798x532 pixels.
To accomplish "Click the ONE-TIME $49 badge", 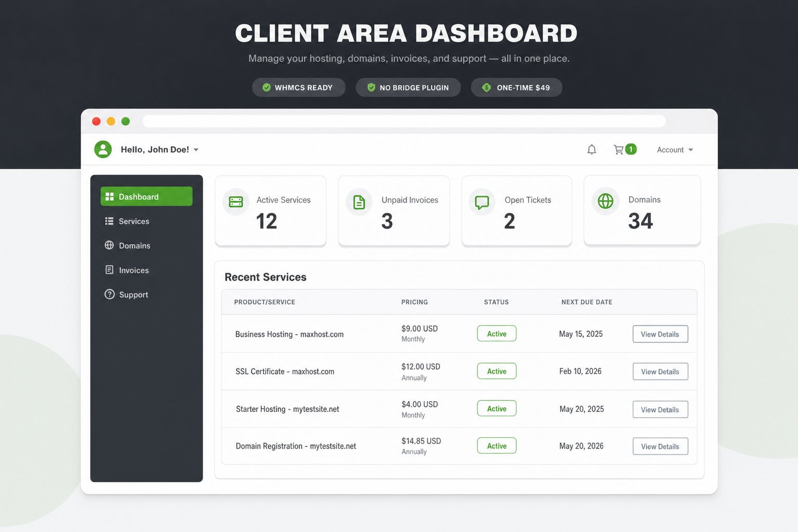I will click(516, 87).
